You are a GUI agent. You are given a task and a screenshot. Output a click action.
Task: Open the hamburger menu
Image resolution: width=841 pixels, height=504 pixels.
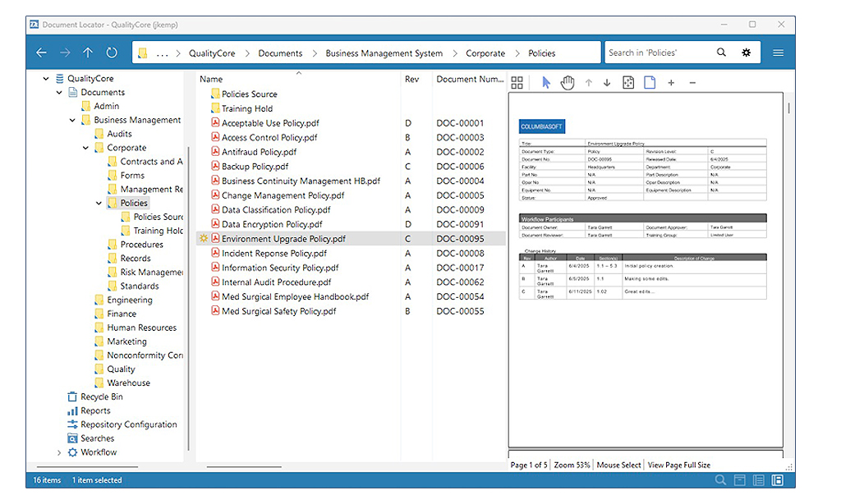pyautogui.click(x=779, y=53)
